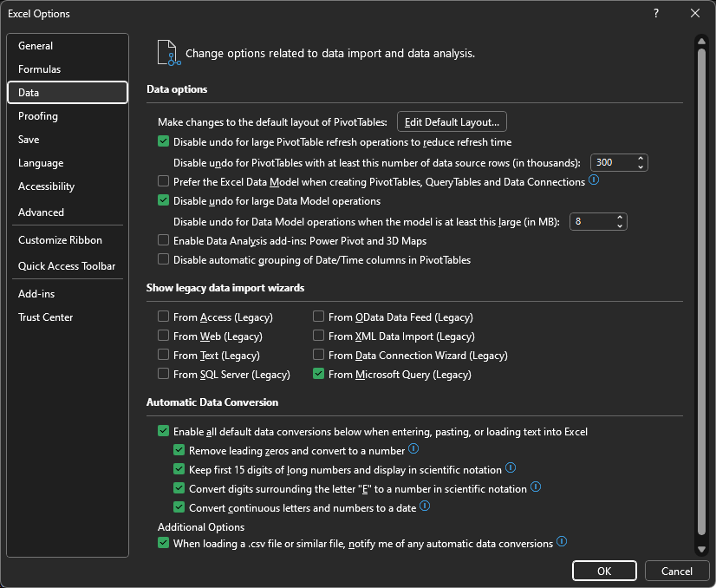Screen dimensions: 716x588
Task: Click info icon next to Keep first 15 digits
Action: pyautogui.click(x=511, y=467)
